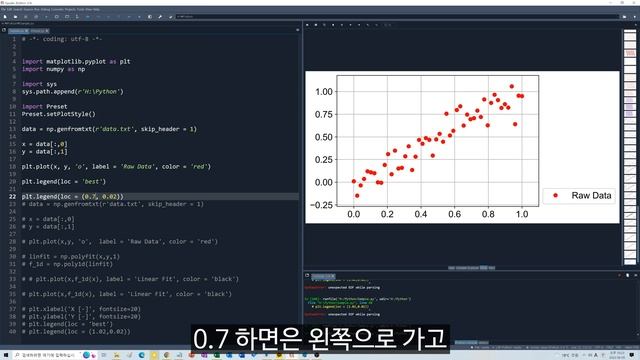
Task: Open Task View on taskbar
Action: 104,355
